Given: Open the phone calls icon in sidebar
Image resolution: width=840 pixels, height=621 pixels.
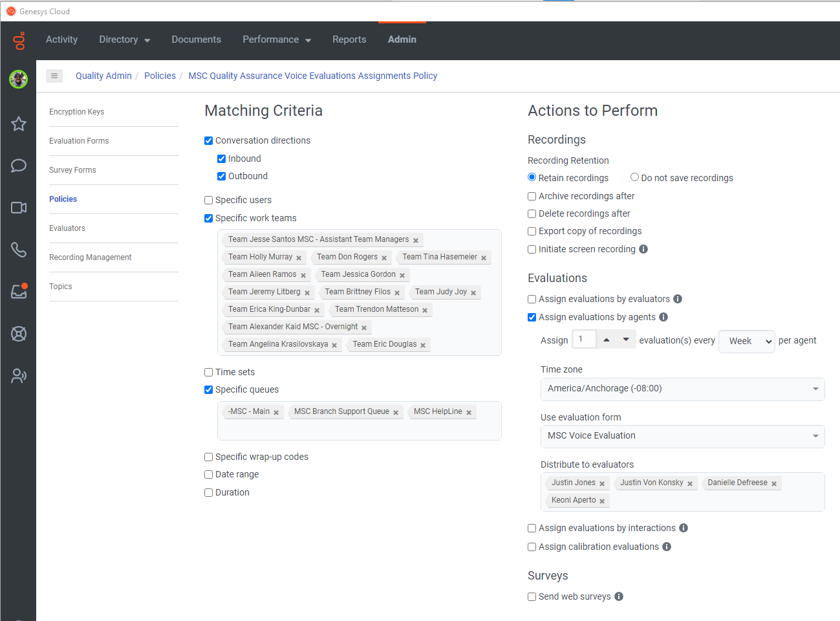Looking at the screenshot, I should click(x=19, y=250).
